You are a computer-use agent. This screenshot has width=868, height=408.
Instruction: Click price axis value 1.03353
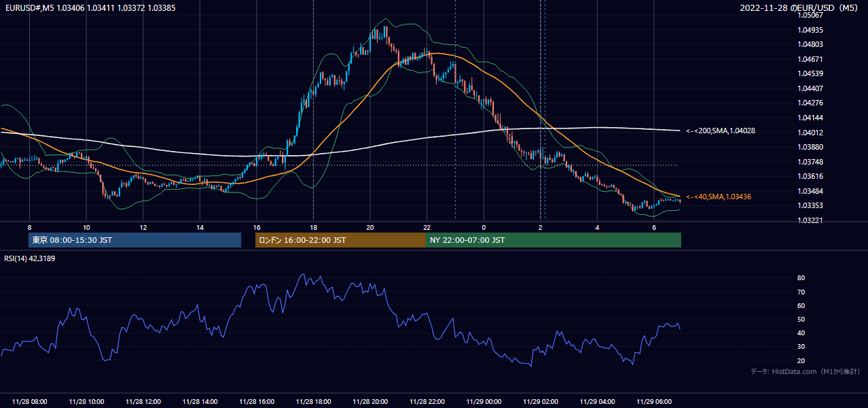click(810, 205)
